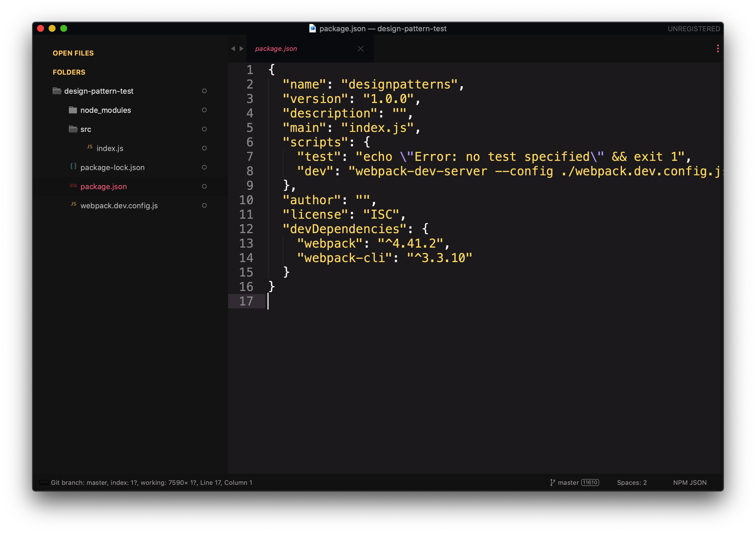This screenshot has width=756, height=534.
Task: Change indentation via Spaces: 2
Action: coord(632,482)
